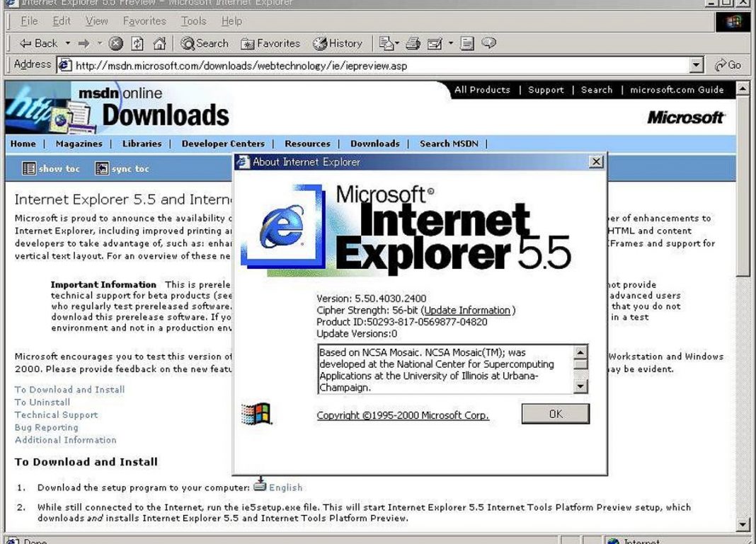Open the All Products link

click(481, 90)
